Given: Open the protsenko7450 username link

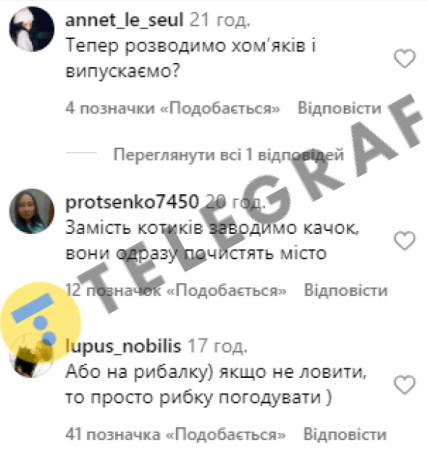Looking at the screenshot, I should [132, 202].
